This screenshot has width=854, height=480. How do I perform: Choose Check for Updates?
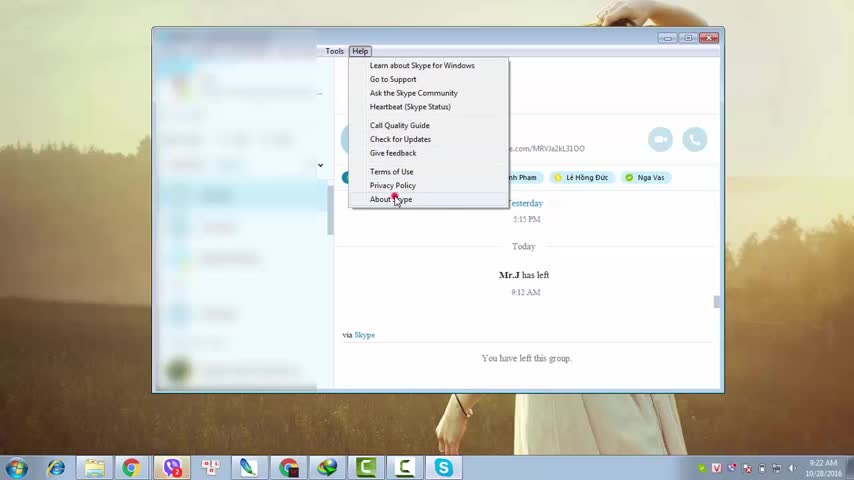click(429, 139)
